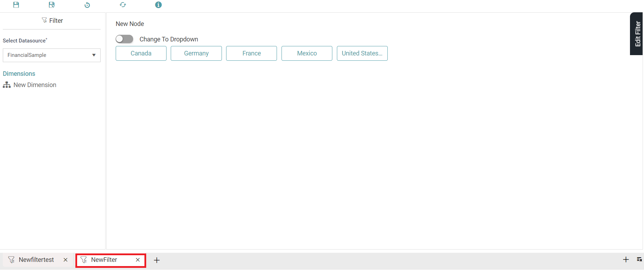Click the close-all tabs icon at bottom right

(x=639, y=260)
